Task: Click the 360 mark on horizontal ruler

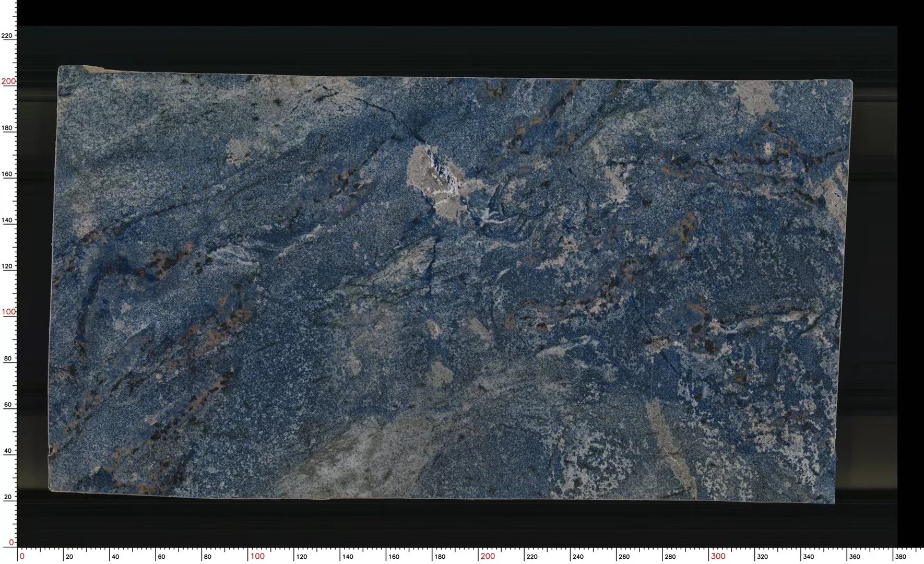Action: pos(855,557)
